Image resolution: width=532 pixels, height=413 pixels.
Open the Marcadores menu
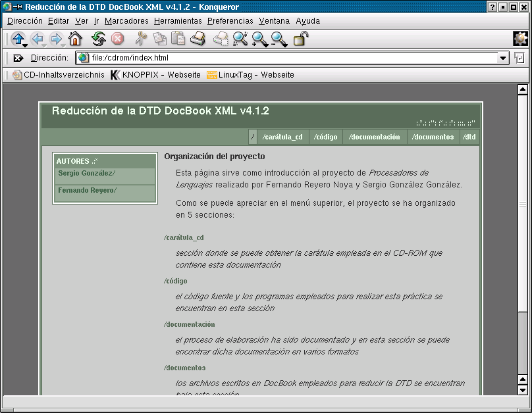(126, 21)
